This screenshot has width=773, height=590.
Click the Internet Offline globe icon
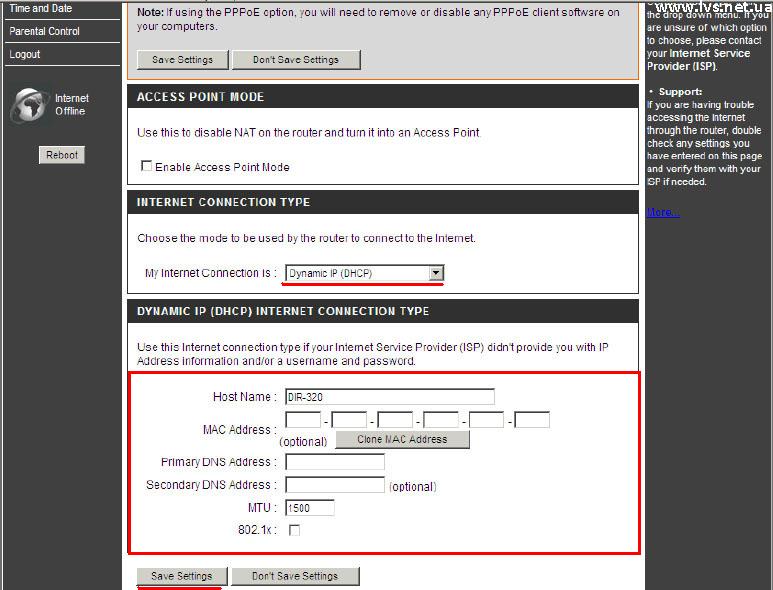[29, 106]
